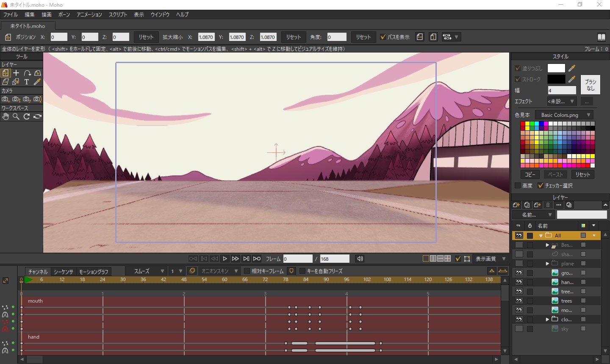Open the アニメーション menu
This screenshot has width=610, height=364.
point(89,14)
